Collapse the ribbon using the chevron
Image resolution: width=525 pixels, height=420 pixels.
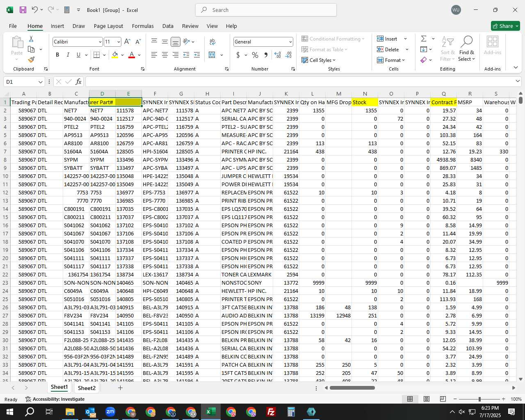point(516,68)
